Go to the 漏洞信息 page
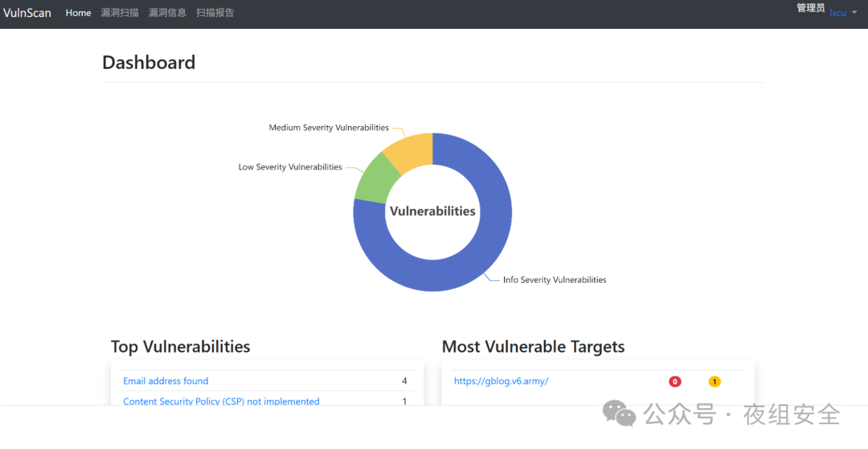The height and width of the screenshot is (449, 868). tap(167, 13)
